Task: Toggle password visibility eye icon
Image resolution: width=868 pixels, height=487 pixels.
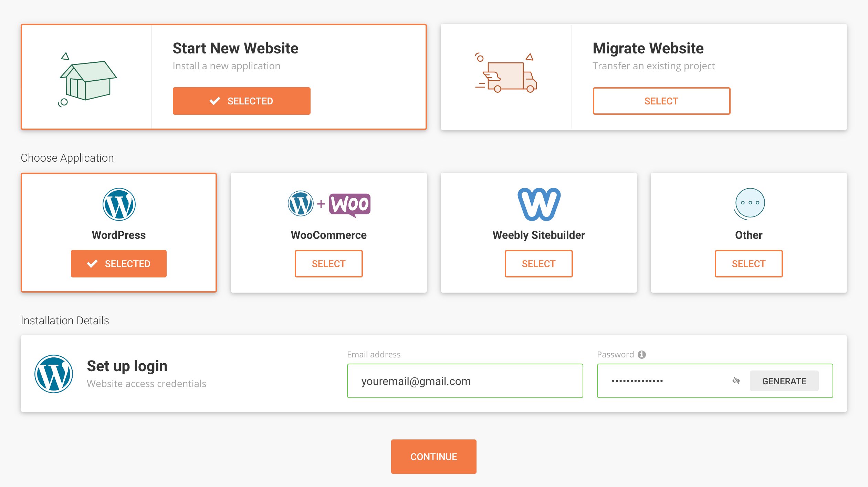Action: (x=736, y=381)
